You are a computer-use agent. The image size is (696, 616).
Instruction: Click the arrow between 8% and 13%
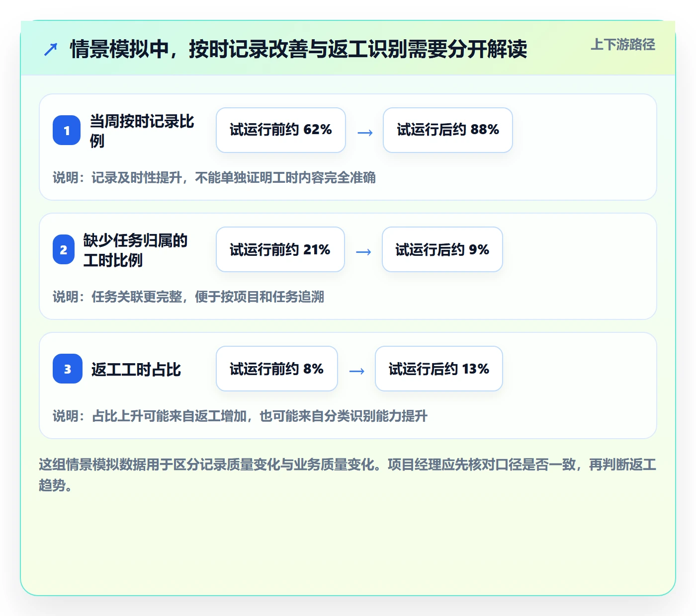click(x=356, y=371)
